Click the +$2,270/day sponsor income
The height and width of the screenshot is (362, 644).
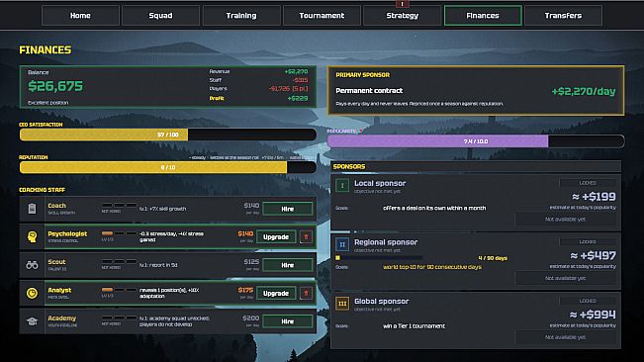pyautogui.click(x=584, y=91)
